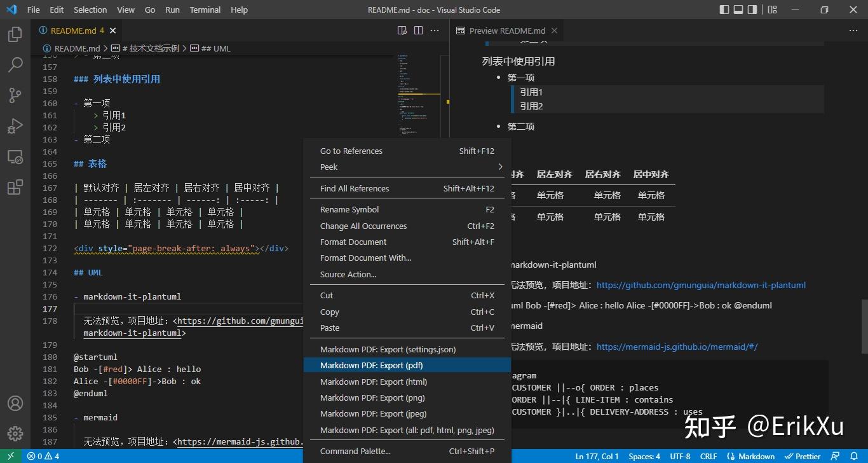
Task: Open the Explorer view
Action: coord(15,34)
